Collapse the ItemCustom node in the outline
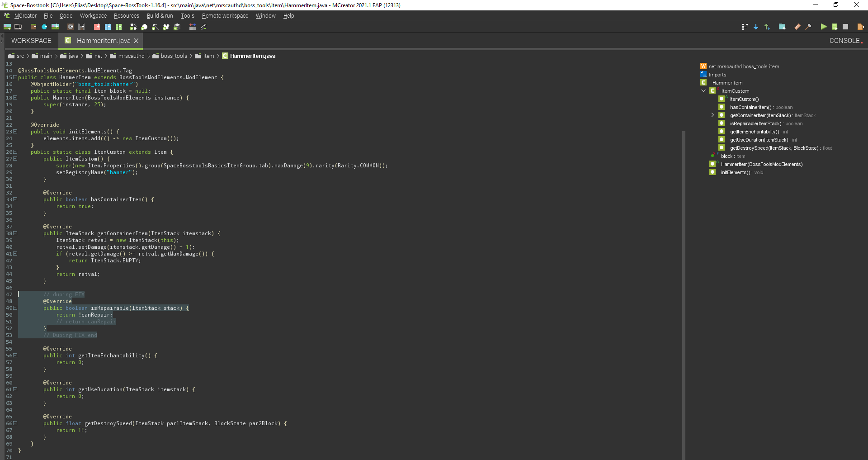This screenshot has width=868, height=460. (x=703, y=90)
